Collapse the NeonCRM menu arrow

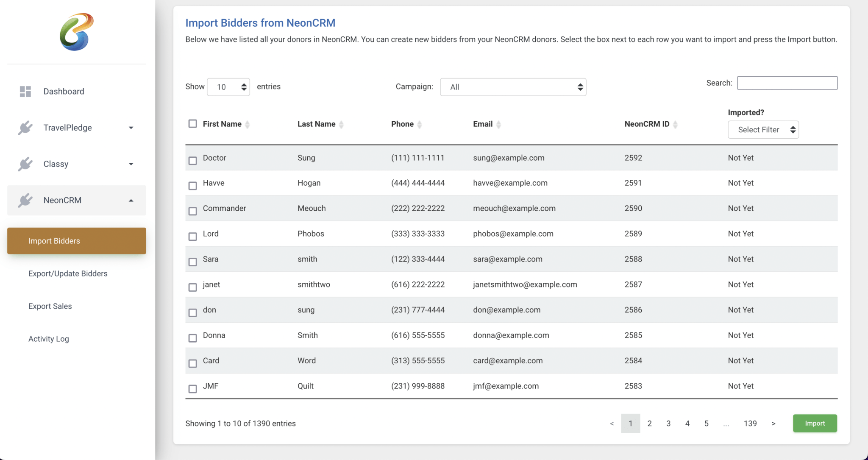click(131, 201)
